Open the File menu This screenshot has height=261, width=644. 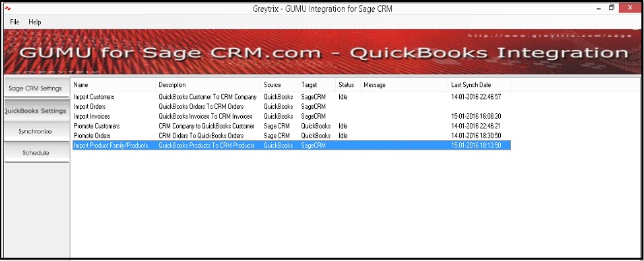(x=15, y=22)
